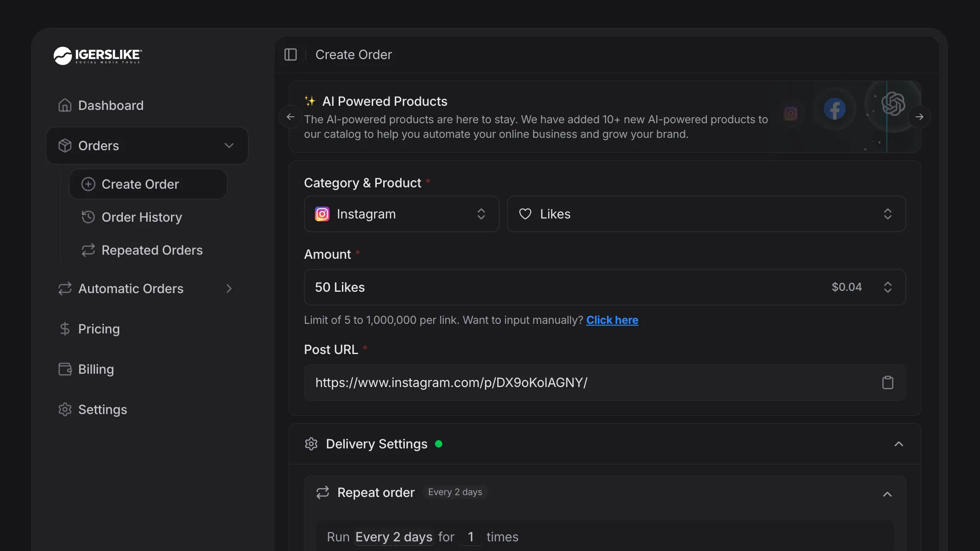Click the Repeated Orders repeat icon

coord(88,250)
